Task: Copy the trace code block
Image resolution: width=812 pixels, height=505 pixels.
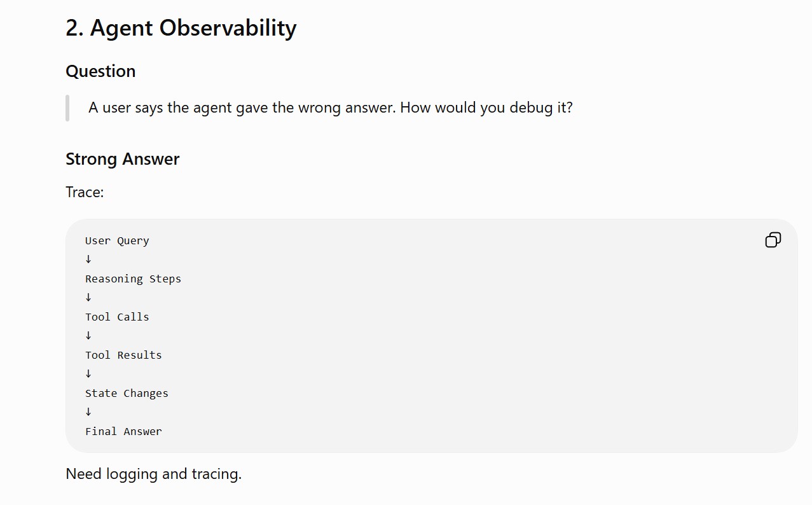Action: (773, 240)
